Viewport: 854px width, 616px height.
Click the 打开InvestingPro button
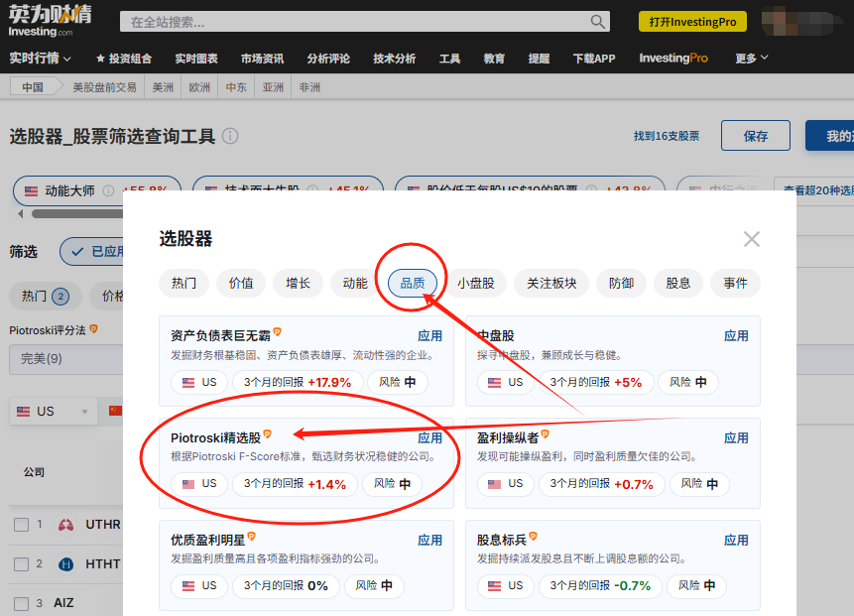[692, 22]
